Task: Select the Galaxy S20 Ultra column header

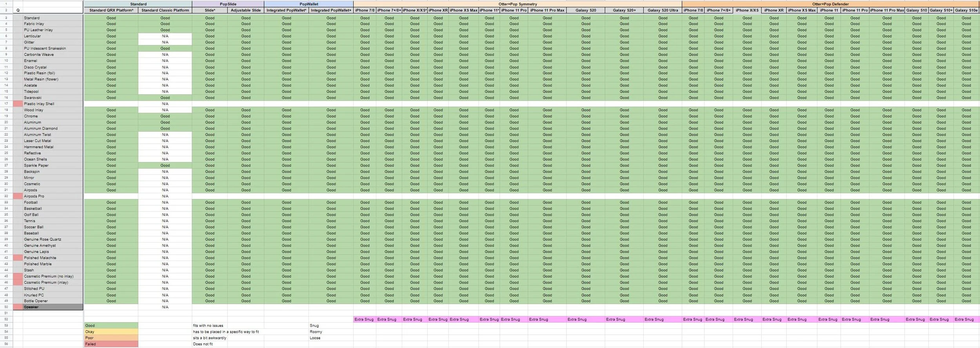Action: coord(663,10)
